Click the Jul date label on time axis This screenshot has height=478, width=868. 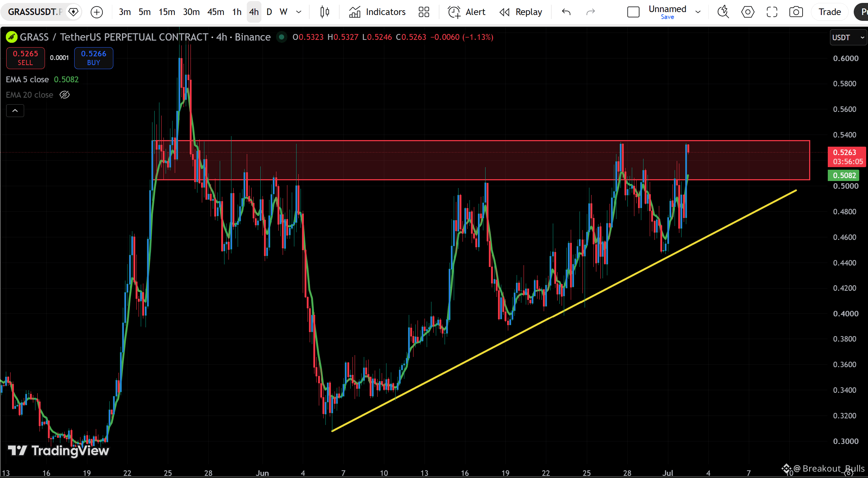(x=668, y=473)
